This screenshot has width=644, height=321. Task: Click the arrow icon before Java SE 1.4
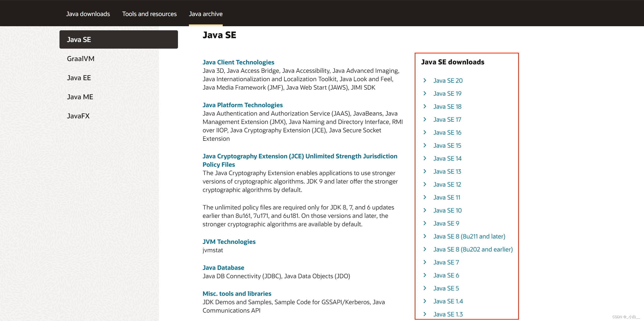coord(425,301)
